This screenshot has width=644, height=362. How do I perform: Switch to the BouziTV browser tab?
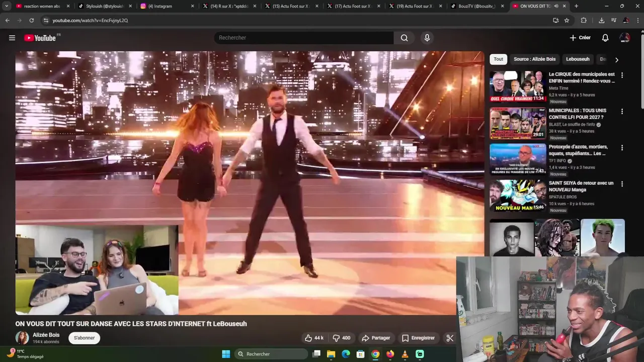coord(476,6)
